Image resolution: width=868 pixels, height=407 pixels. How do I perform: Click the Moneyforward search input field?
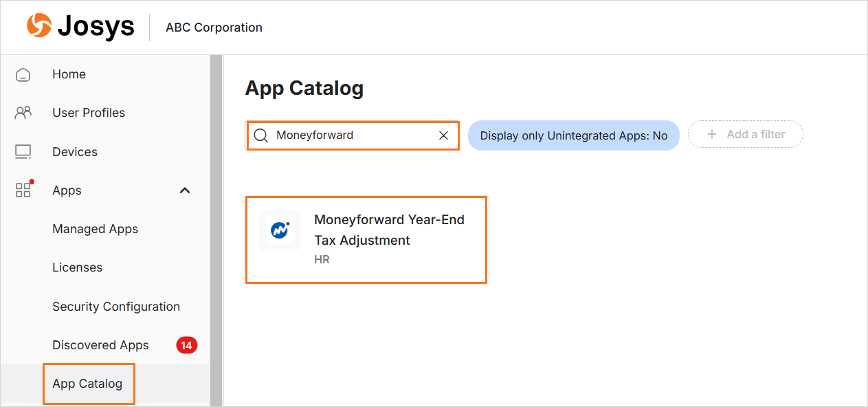(353, 135)
